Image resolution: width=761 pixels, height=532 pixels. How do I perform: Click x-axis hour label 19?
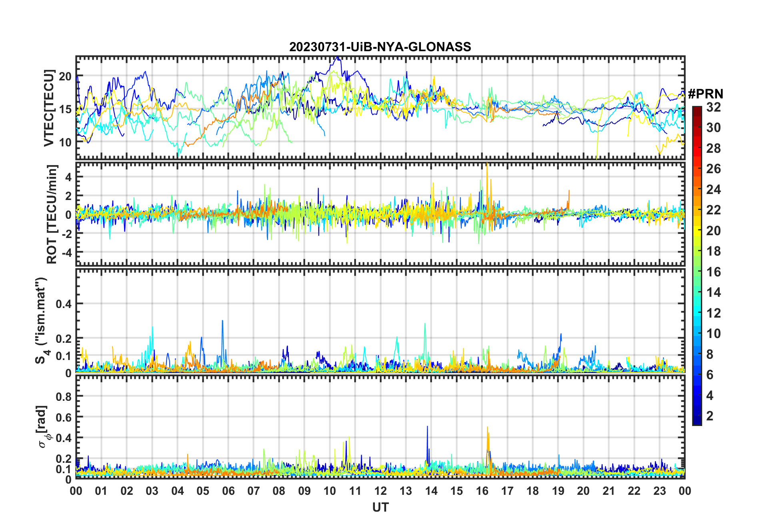point(558,491)
